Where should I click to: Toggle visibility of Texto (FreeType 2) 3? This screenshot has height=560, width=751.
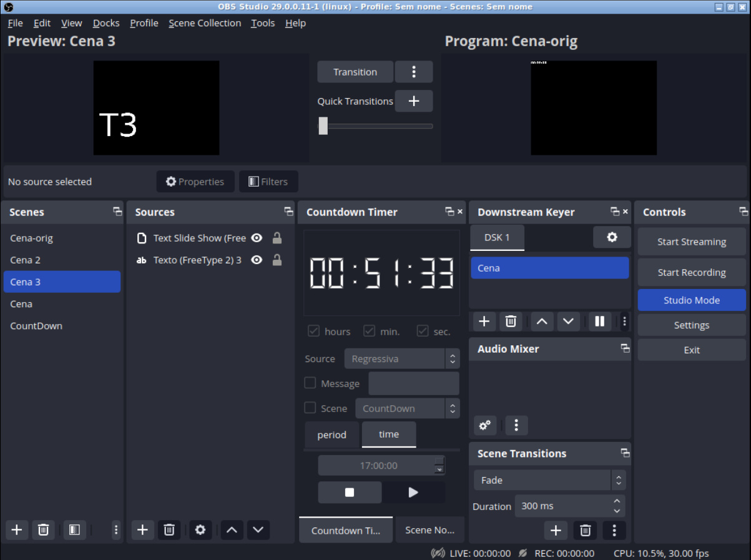pyautogui.click(x=257, y=260)
